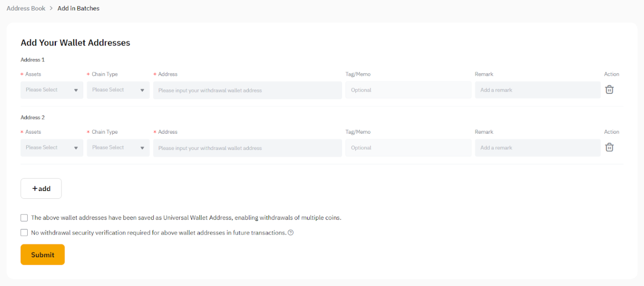This screenshot has width=644, height=286.
Task: Expand the Chain Type dropdown for Address 2
Action: pos(118,147)
